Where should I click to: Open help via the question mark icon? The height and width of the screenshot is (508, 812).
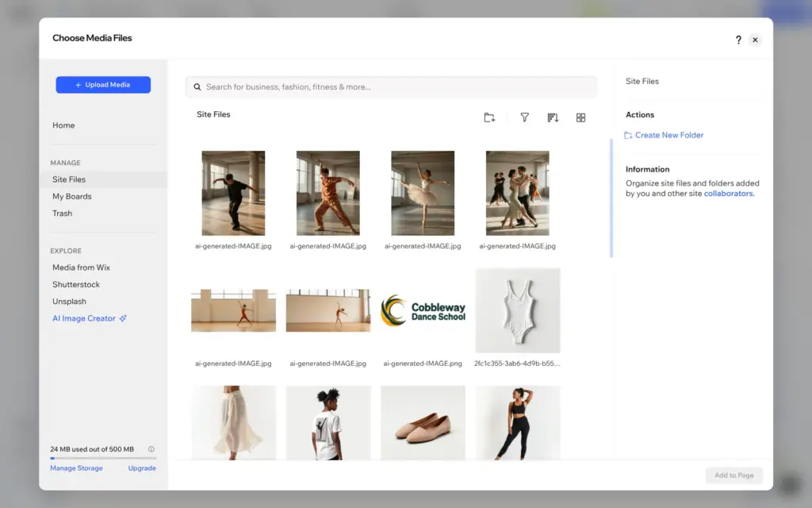click(738, 40)
